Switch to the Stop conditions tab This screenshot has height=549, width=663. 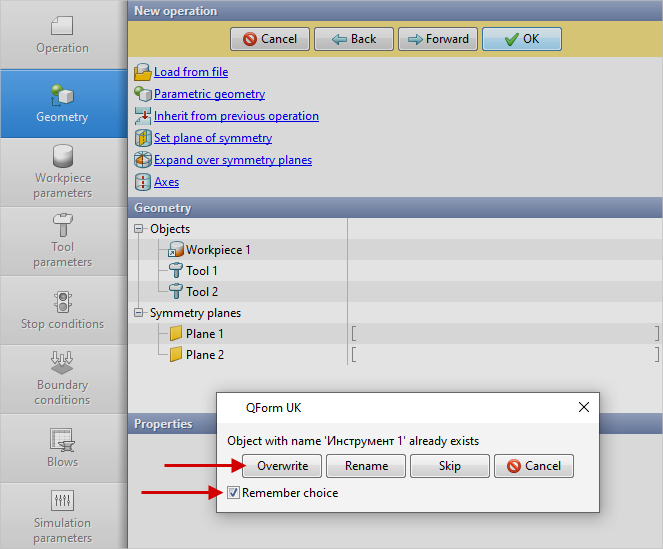(x=63, y=309)
